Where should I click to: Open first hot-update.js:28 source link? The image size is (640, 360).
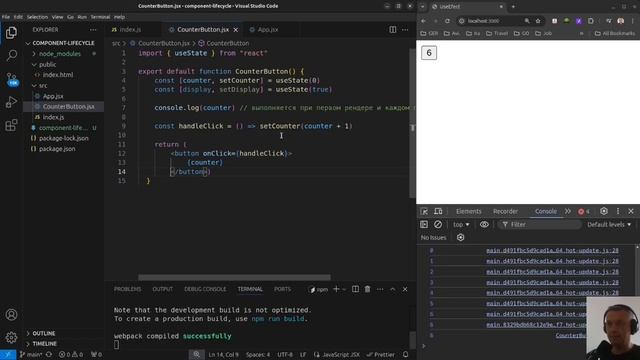[x=552, y=251]
